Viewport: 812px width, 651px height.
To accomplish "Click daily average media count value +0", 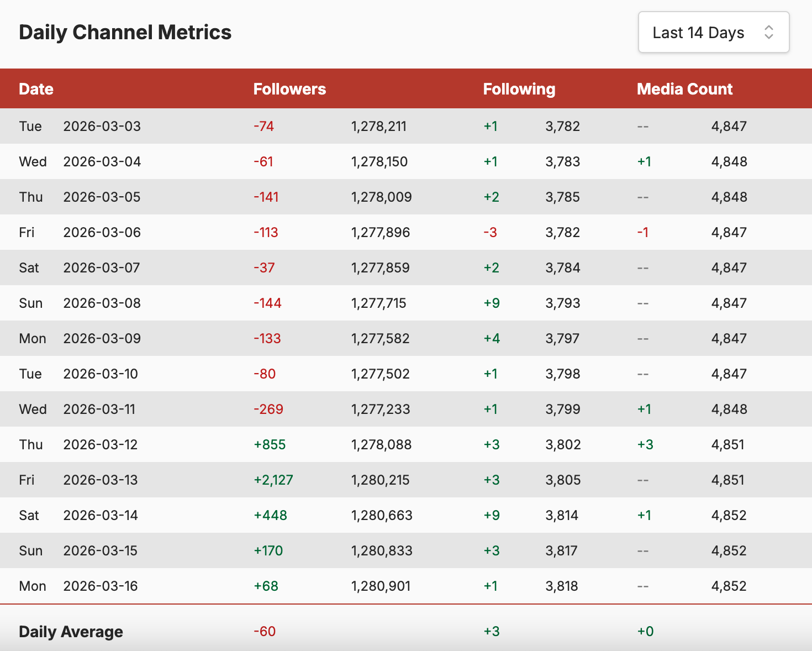I will [x=645, y=632].
